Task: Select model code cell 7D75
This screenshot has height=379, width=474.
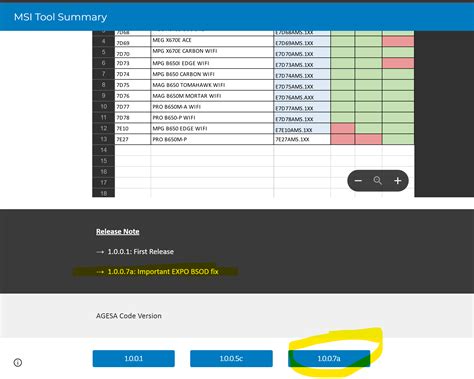Action: pos(133,85)
